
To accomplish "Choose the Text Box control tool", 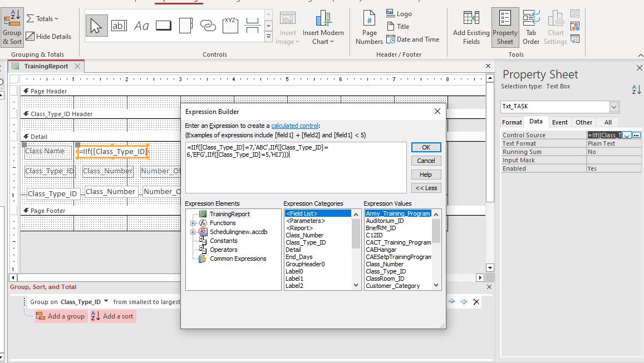I will tap(119, 26).
